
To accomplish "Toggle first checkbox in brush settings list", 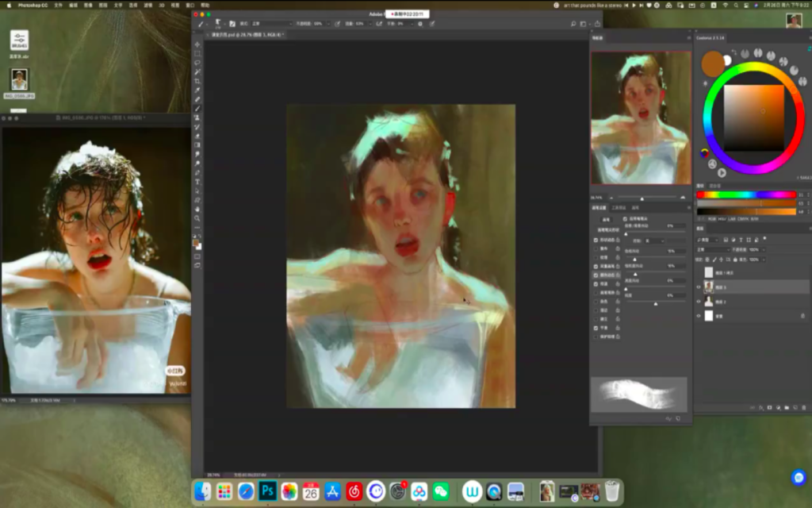I will pos(596,240).
